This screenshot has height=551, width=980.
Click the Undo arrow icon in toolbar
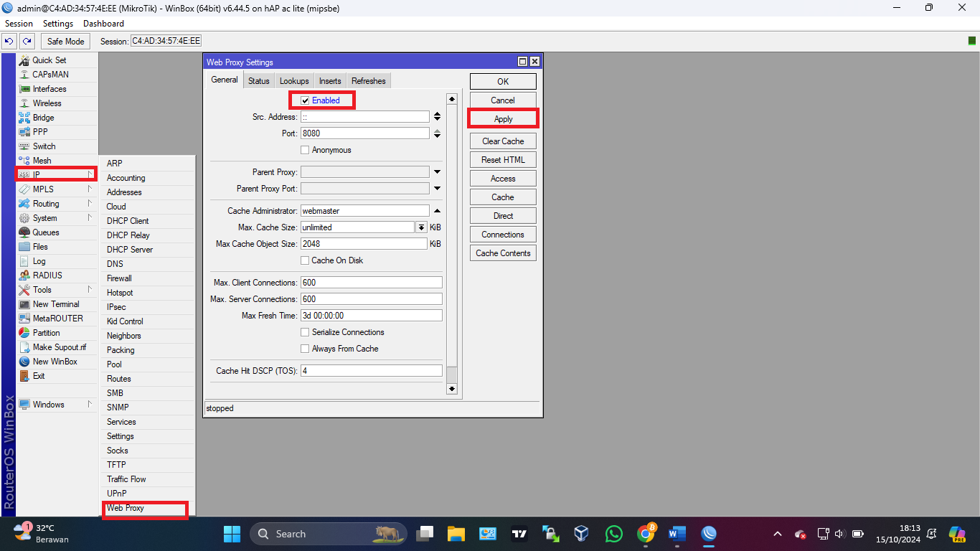[10, 41]
